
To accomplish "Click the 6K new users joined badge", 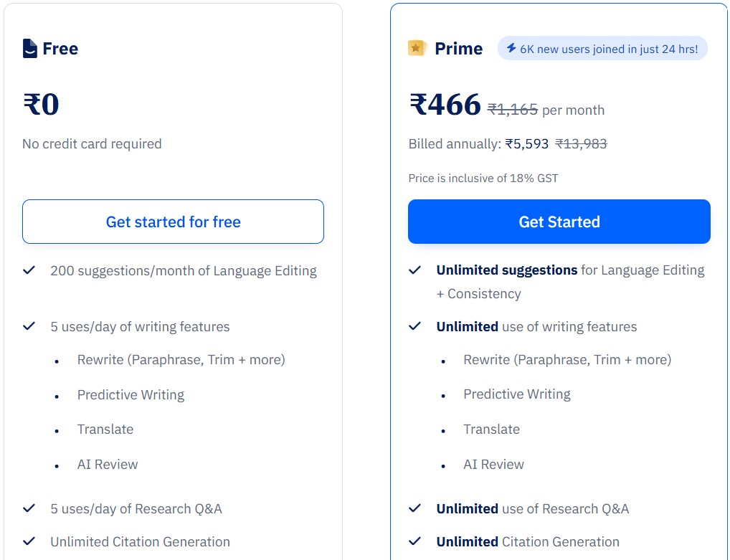I will click(x=602, y=49).
